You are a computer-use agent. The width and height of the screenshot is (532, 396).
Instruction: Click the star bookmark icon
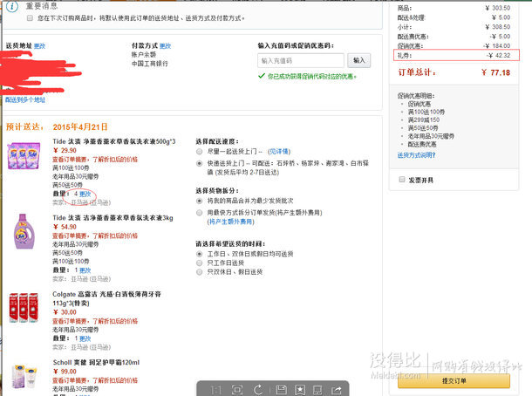click(x=300, y=388)
